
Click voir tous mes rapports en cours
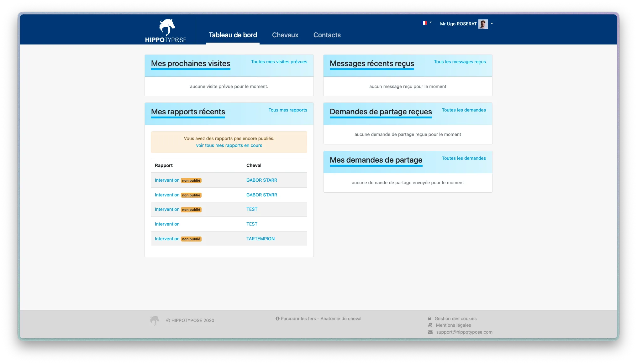click(229, 145)
